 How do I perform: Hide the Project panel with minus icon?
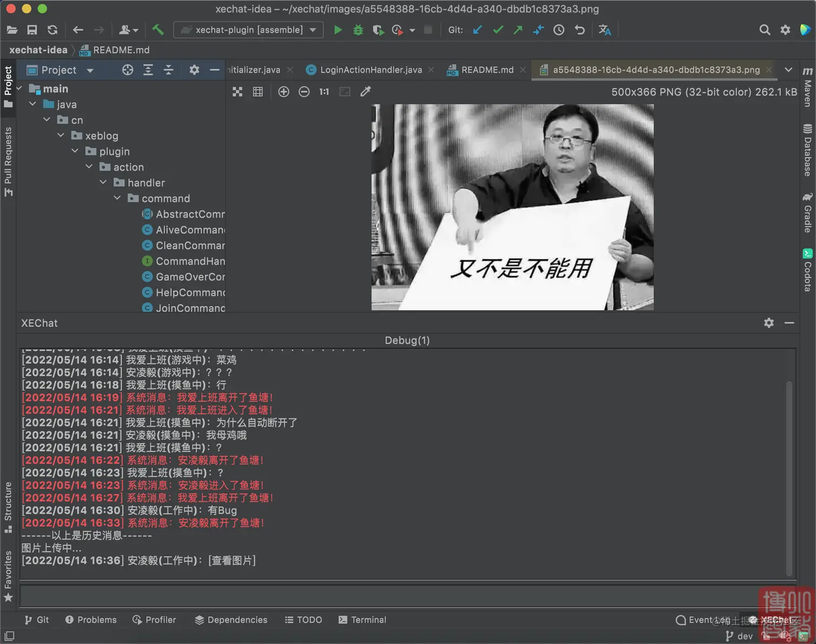tap(214, 70)
